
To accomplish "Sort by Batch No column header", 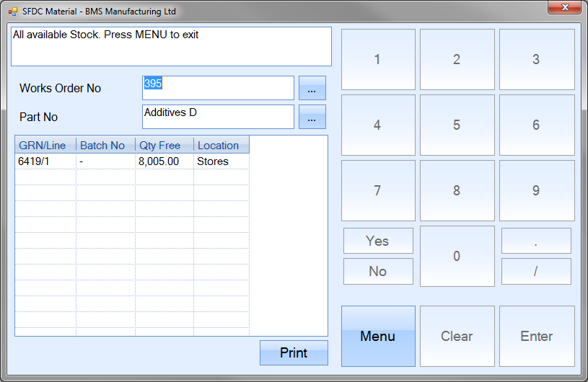I will point(105,146).
